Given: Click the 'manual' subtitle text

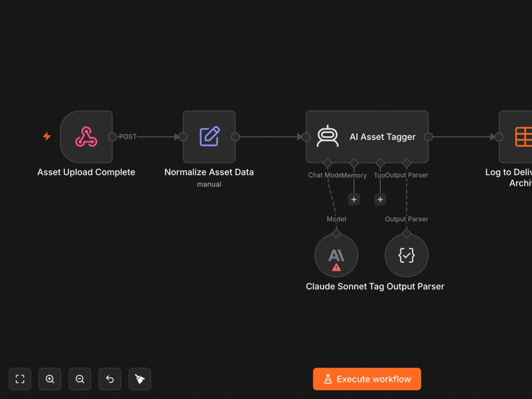Looking at the screenshot, I should pos(209,184).
